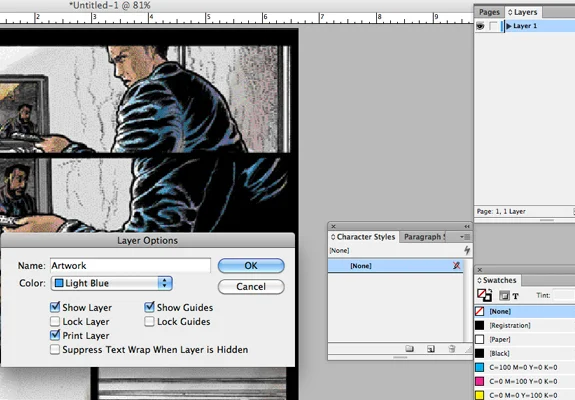Switch to the Character Styles tab

(363, 237)
